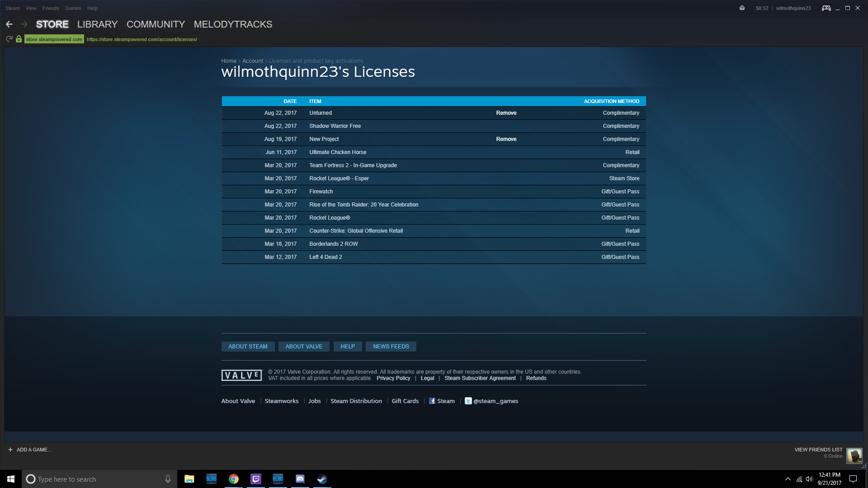
Task: Go to Home breadcrumb link
Action: tap(229, 61)
